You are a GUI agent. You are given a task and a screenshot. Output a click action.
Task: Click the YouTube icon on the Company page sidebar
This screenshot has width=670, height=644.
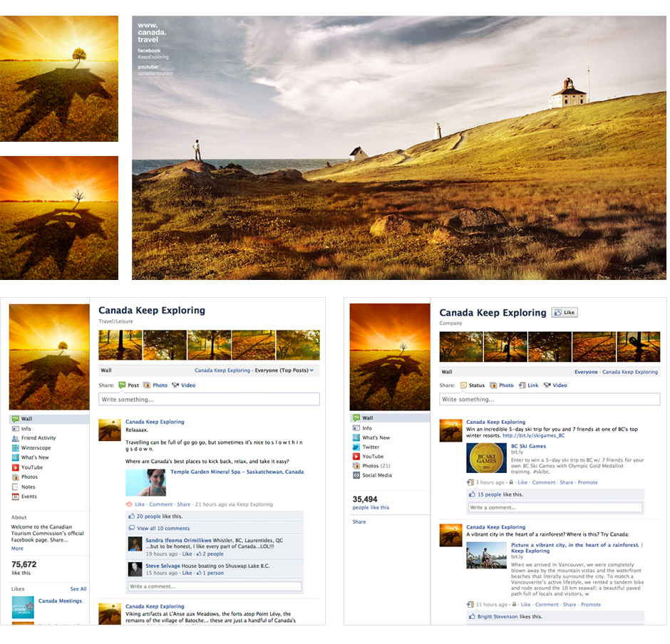coord(356,457)
